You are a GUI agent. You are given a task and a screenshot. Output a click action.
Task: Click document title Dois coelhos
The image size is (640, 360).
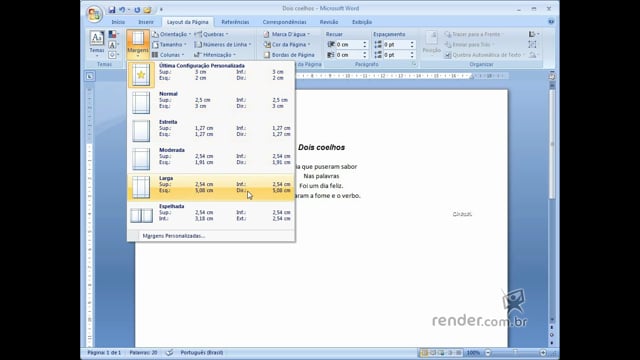321,147
